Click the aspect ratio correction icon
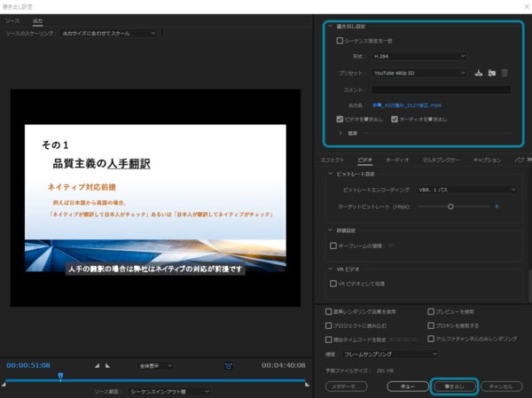This screenshot has width=532, height=398. (228, 365)
